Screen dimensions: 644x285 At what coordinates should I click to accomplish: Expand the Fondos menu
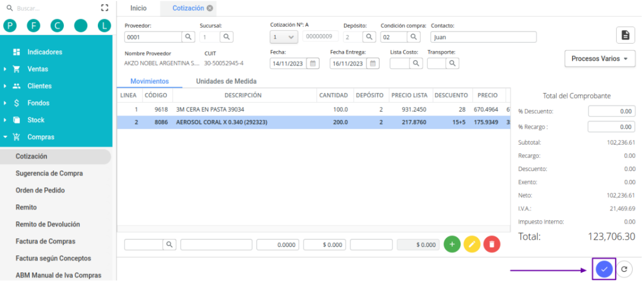(x=38, y=103)
